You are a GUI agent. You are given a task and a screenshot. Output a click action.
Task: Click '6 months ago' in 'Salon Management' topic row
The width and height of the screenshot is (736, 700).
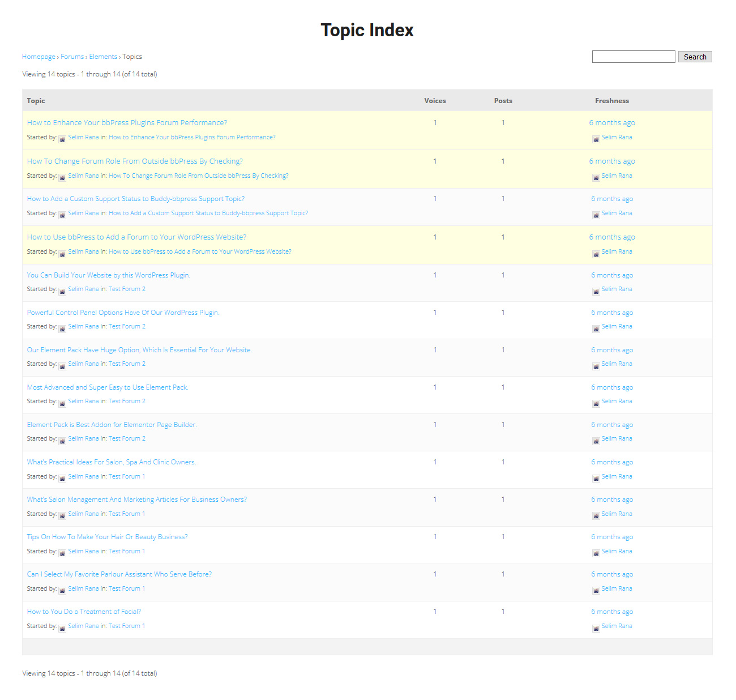[612, 500]
